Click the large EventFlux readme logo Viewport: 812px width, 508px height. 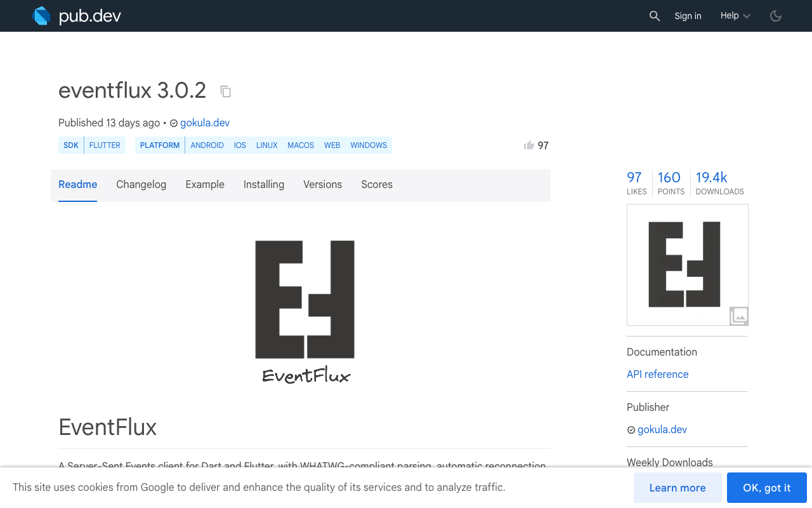pos(304,311)
